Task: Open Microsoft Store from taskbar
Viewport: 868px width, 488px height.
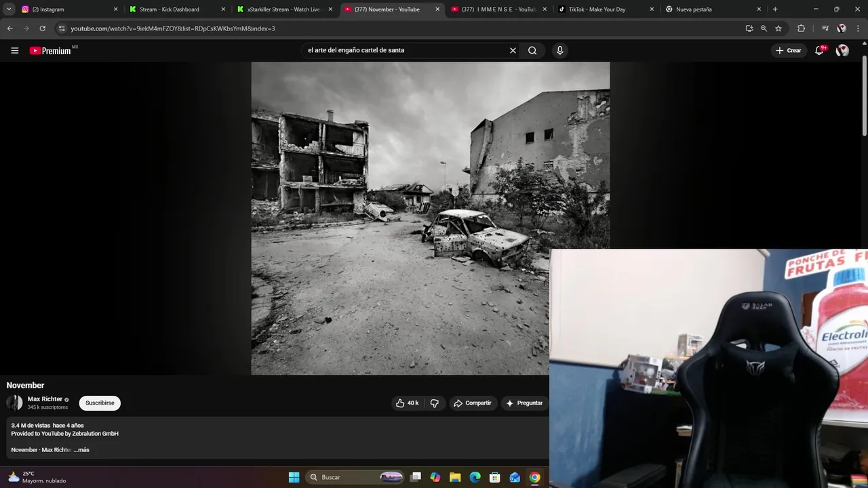Action: (495, 477)
